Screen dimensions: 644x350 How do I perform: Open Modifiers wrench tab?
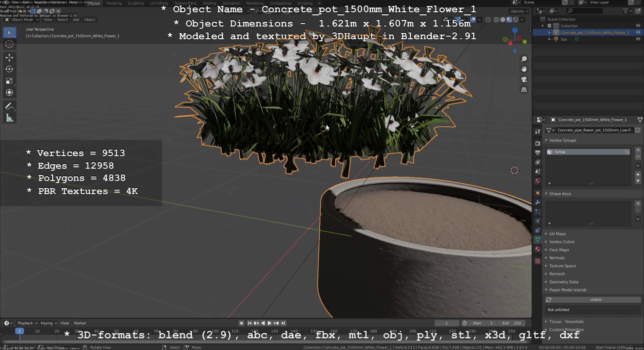tap(538, 202)
